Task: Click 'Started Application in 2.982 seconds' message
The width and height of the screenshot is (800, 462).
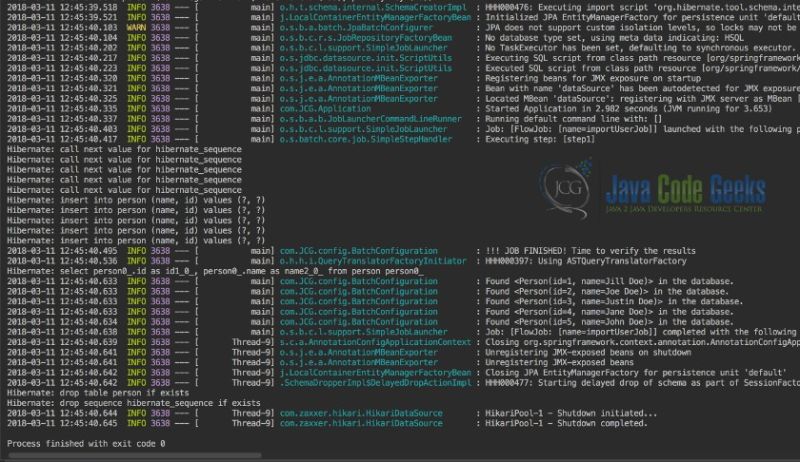Action: tap(629, 109)
